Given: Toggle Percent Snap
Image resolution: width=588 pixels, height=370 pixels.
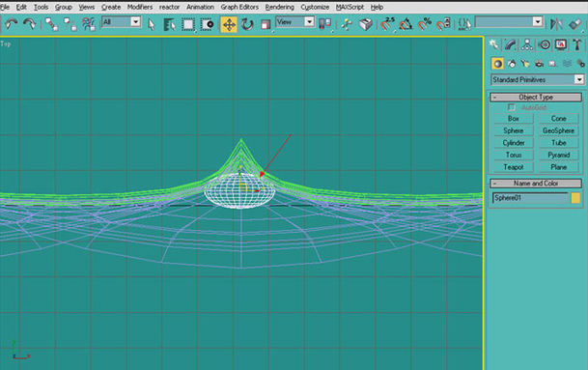Looking at the screenshot, I should 425,25.
